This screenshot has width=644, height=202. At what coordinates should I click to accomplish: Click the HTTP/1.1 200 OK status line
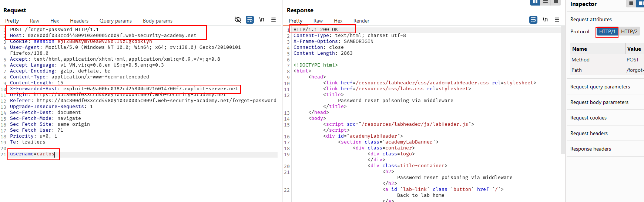(316, 30)
